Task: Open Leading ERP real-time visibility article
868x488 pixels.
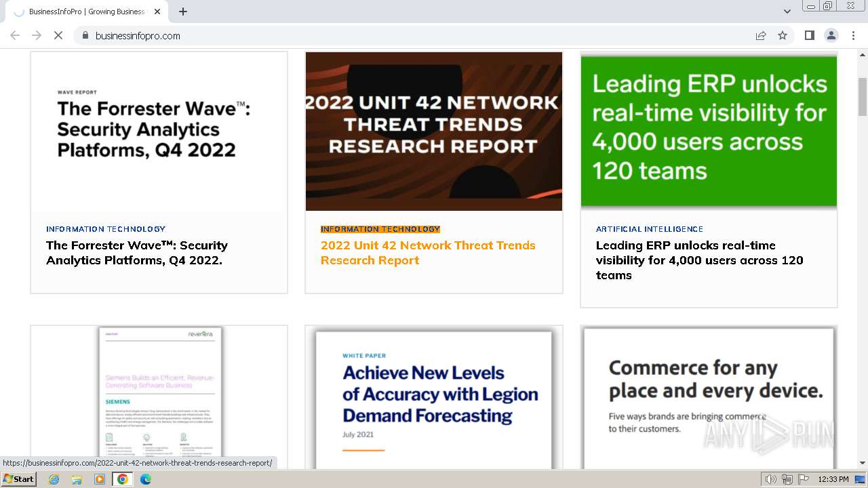Action: pos(700,260)
